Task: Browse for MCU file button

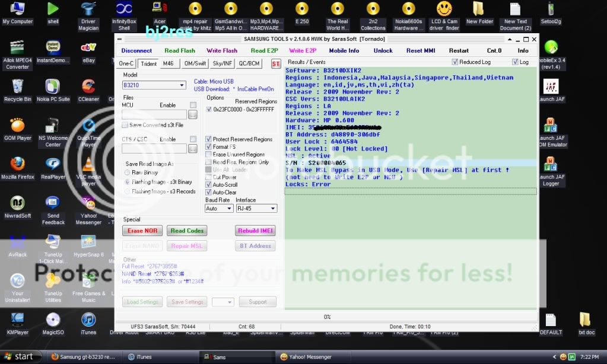Action: (x=192, y=114)
